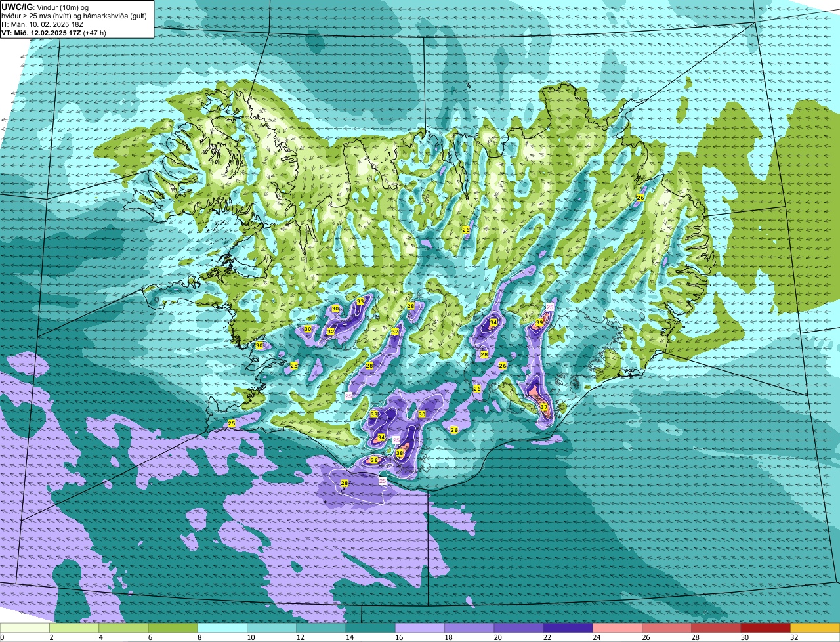
Task: Select the yellow 36 peak gust label
Action: click(x=374, y=460)
